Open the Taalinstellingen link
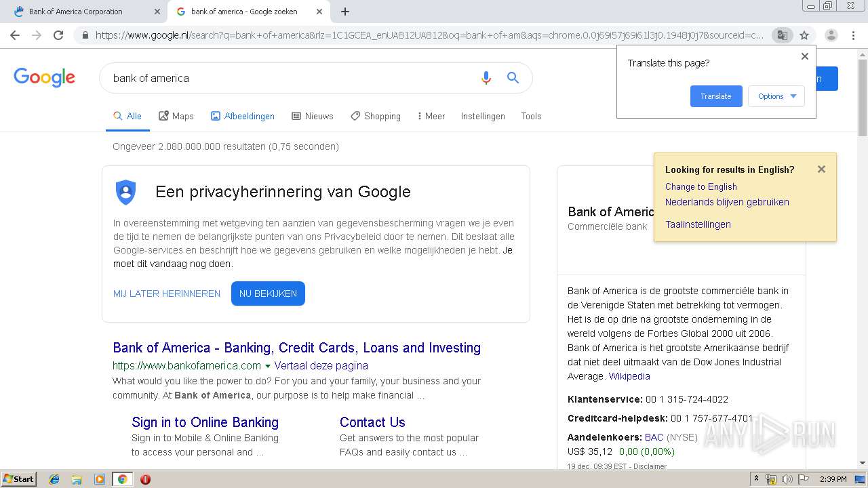The width and height of the screenshot is (868, 488). (x=698, y=224)
